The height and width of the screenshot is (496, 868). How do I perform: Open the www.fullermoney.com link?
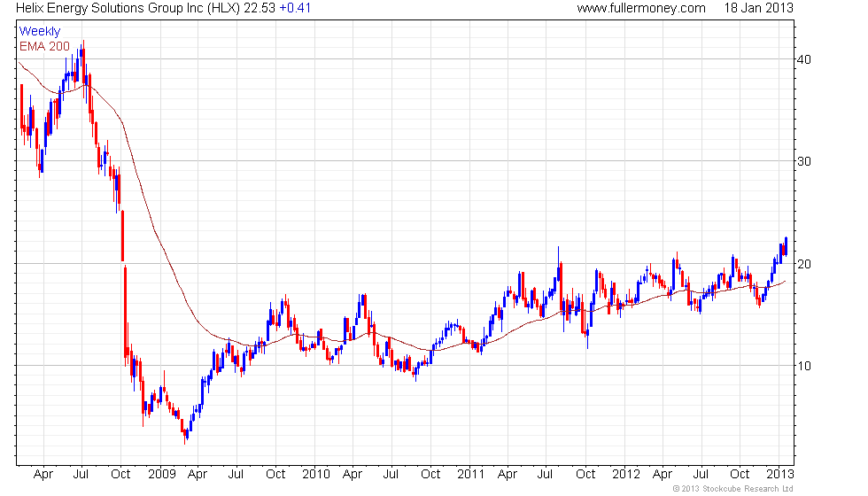640,9
